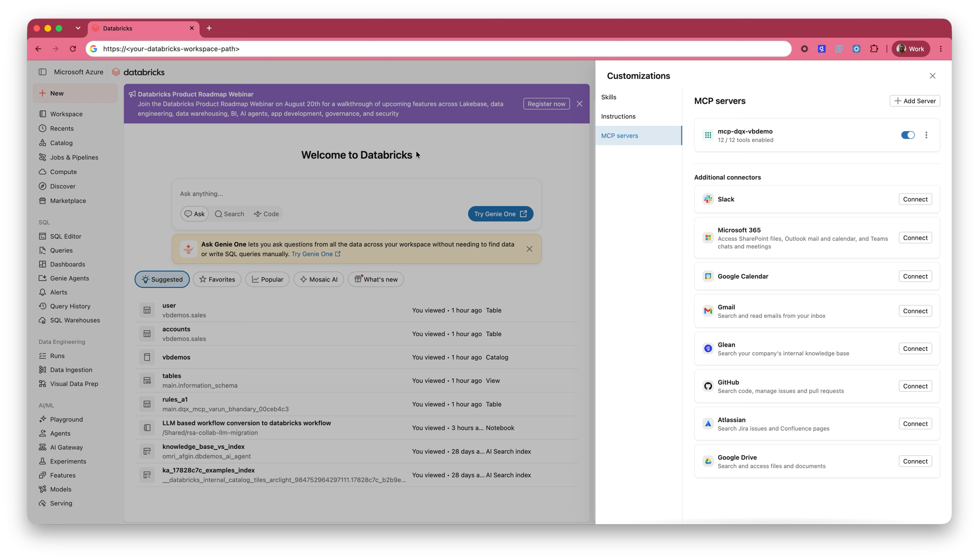Image resolution: width=979 pixels, height=560 pixels.
Task: Open Compute in the sidebar
Action: pos(63,172)
